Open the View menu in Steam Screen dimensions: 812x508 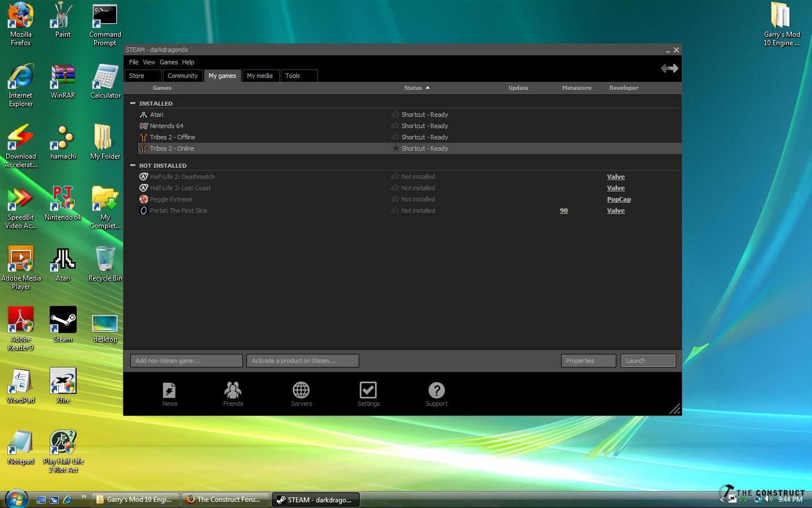point(149,62)
